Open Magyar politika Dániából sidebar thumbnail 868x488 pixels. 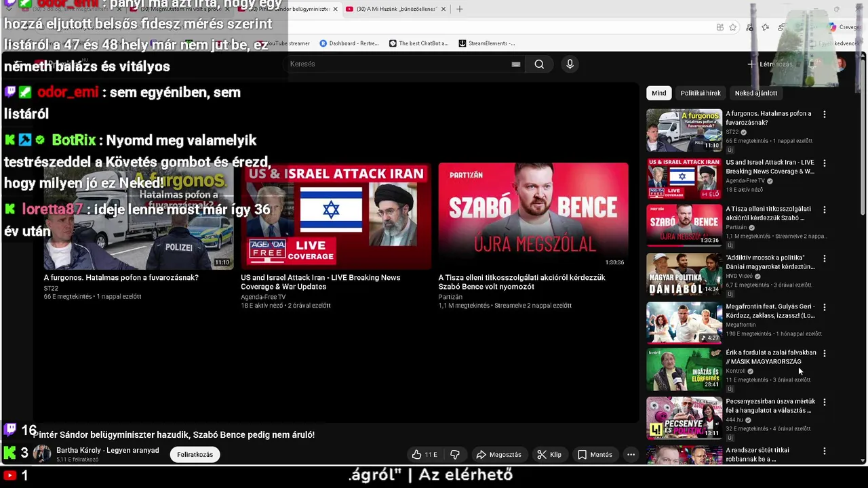[x=684, y=274]
